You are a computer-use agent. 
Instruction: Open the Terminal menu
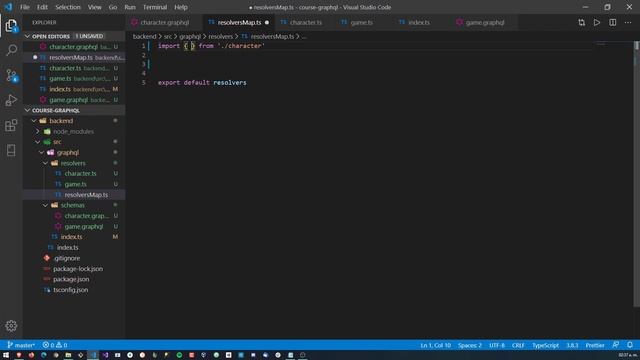click(155, 7)
